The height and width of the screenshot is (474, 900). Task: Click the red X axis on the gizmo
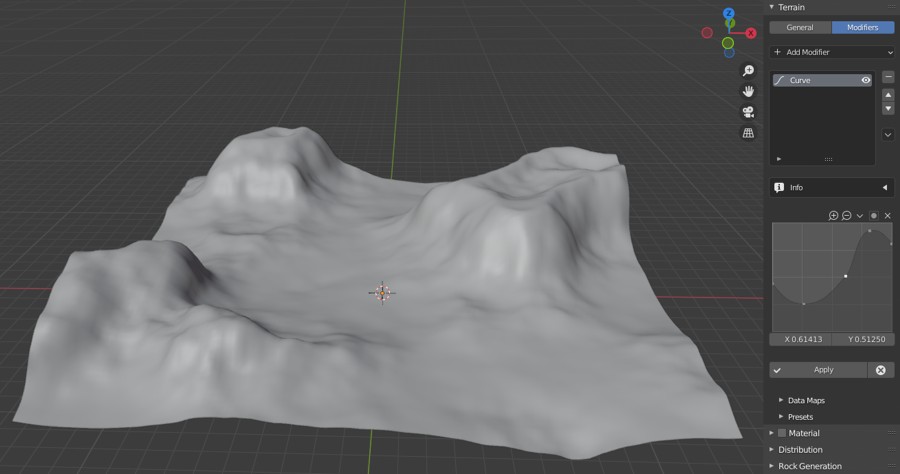coord(751,33)
